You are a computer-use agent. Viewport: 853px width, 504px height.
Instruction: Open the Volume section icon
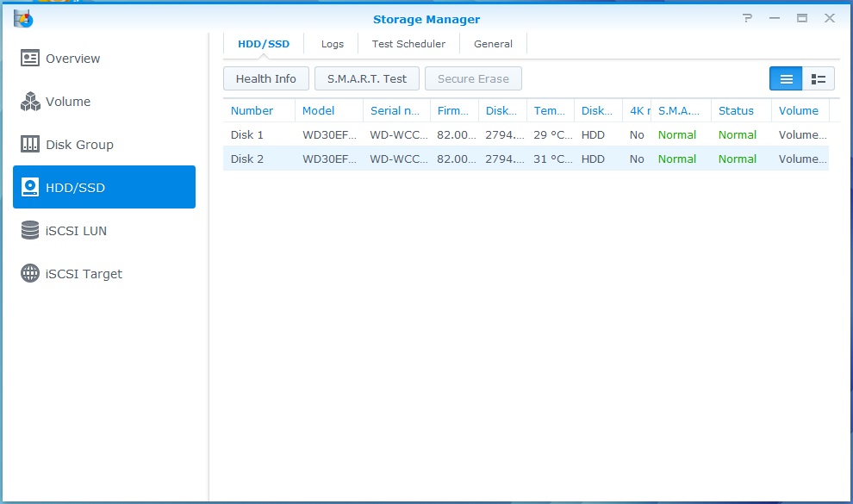(x=30, y=102)
